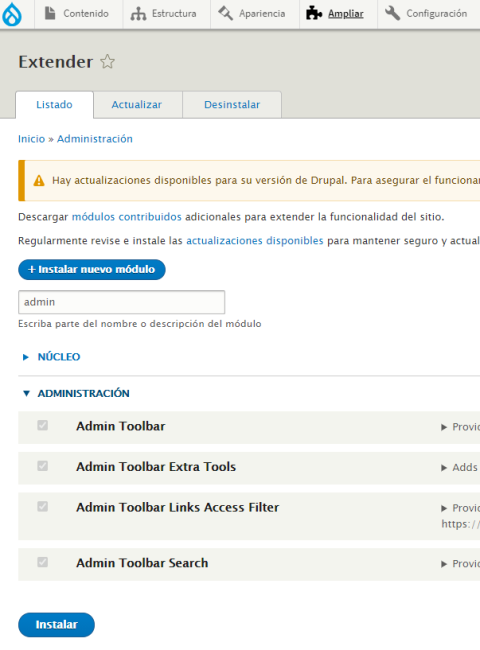Open actualizaciones disponibles link

(x=255, y=241)
